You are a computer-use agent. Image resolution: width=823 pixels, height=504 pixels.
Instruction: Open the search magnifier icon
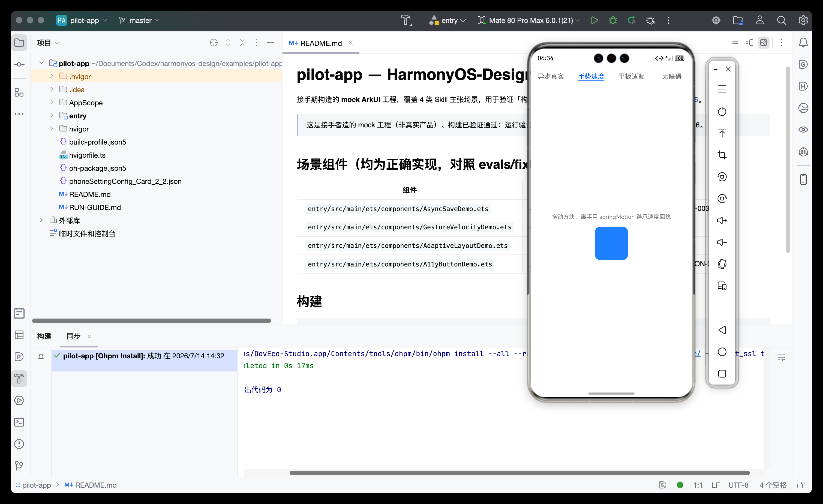click(781, 20)
